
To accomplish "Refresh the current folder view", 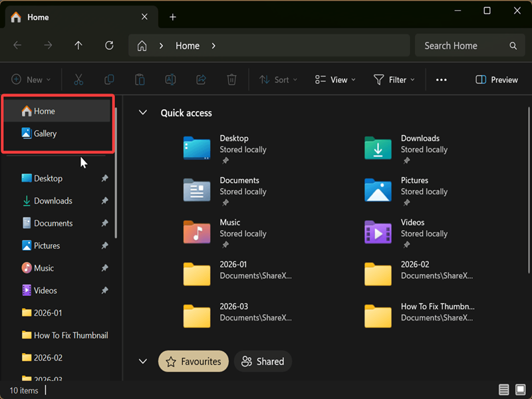I will 109,46.
